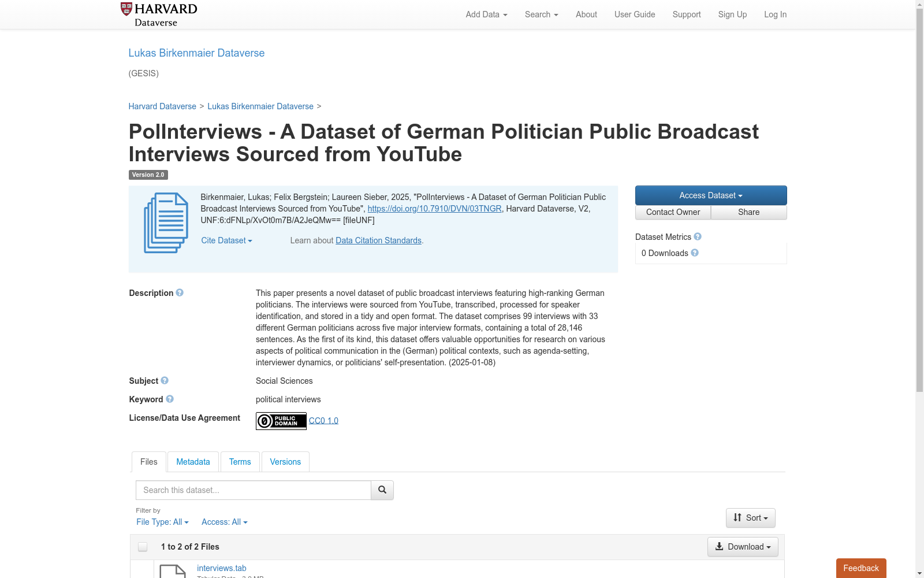924x578 pixels.
Task: Click Lukas Birkenmaier Dataverse breadcrumb link
Action: 260,106
